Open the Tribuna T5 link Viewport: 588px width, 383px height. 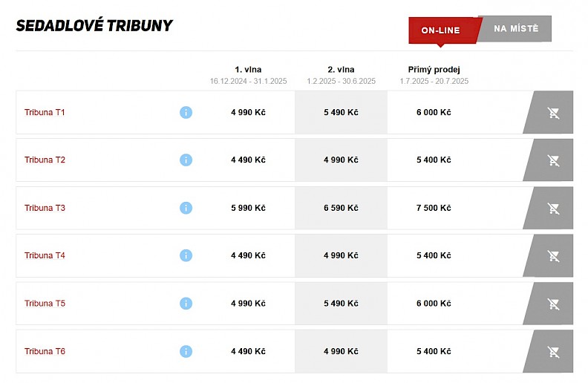[x=45, y=304]
